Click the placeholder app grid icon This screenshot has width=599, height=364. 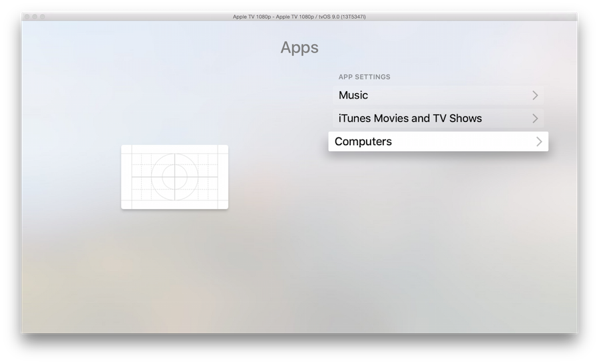pyautogui.click(x=174, y=177)
